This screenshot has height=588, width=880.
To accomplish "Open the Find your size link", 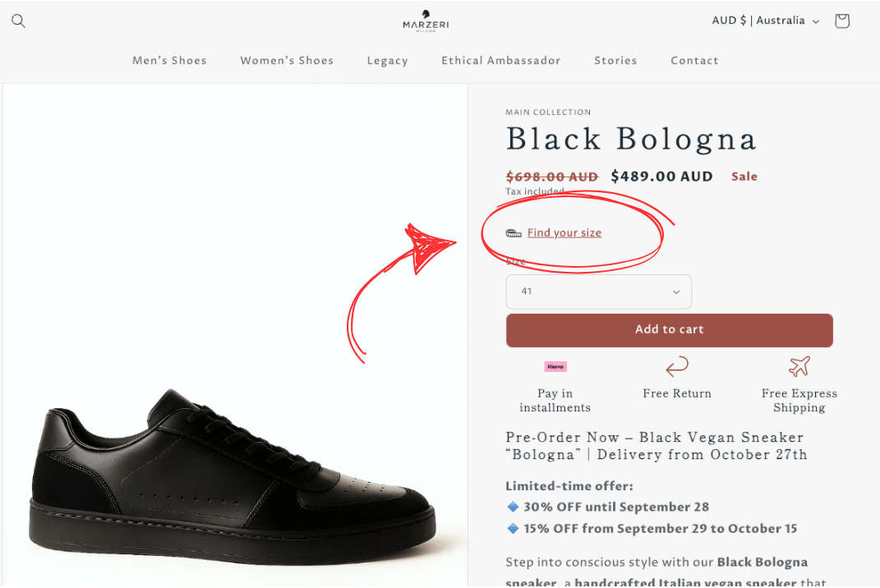I will pyautogui.click(x=564, y=232).
